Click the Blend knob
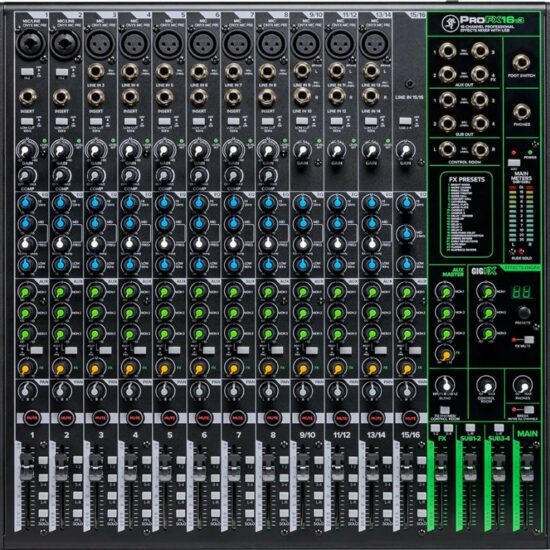Image resolution: width=550 pixels, height=550 pixels. (445, 385)
